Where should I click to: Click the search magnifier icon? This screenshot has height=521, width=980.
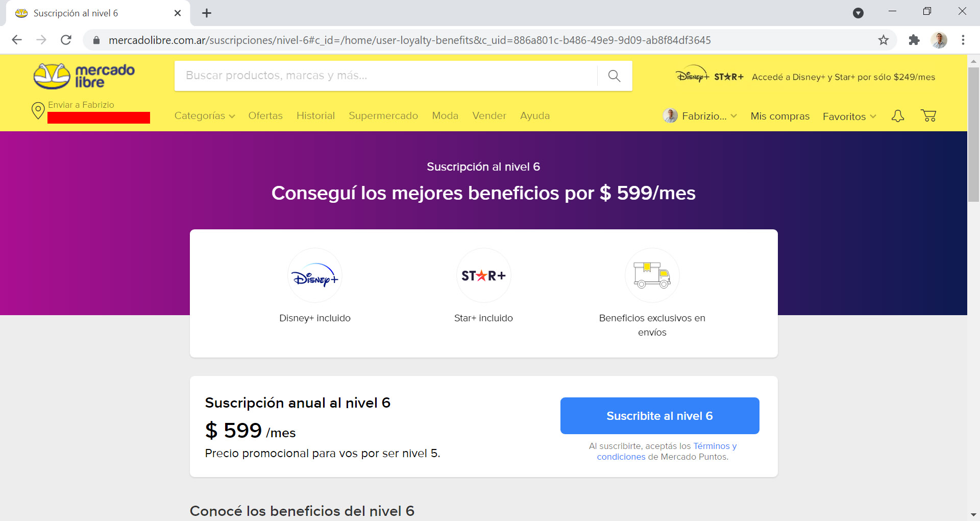[615, 76]
